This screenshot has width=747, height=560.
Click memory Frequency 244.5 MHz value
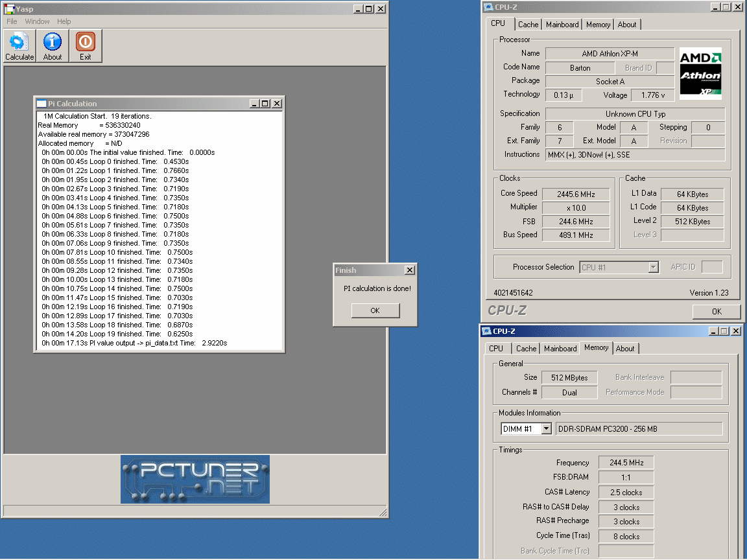click(x=626, y=462)
